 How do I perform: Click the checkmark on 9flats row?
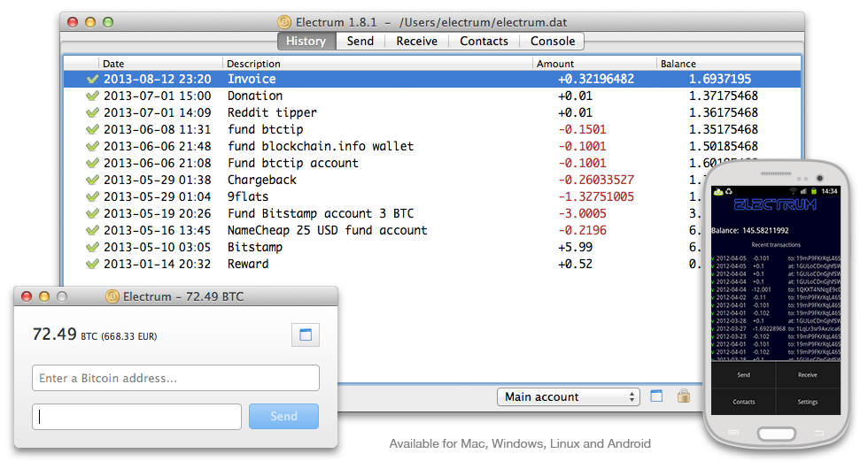[x=92, y=196]
